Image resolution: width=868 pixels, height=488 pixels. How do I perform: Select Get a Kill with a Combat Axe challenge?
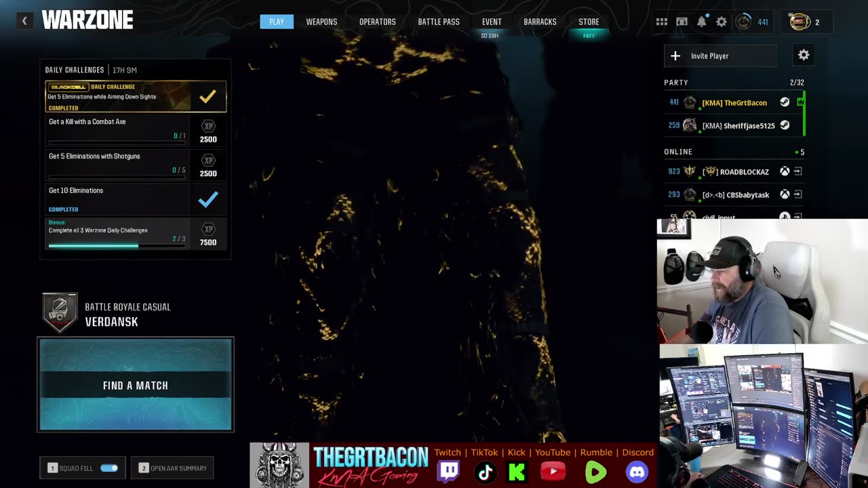click(135, 130)
